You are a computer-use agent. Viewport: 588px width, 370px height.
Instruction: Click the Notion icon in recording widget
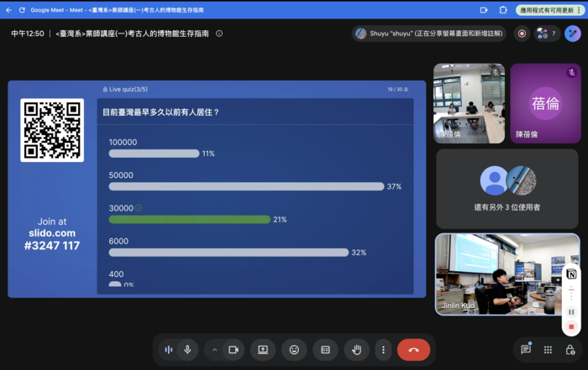click(571, 274)
